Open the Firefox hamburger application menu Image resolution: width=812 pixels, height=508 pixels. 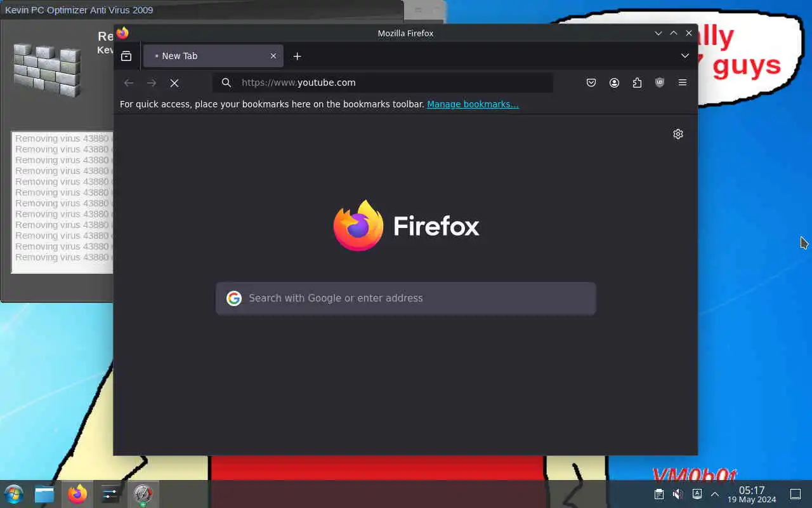click(x=683, y=83)
